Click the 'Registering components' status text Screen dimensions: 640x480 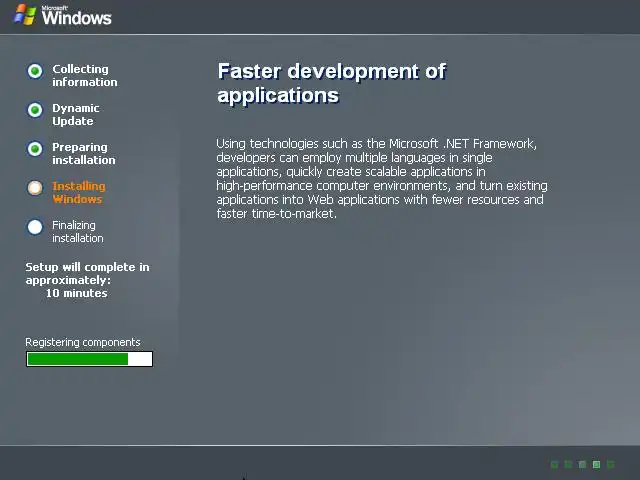click(x=83, y=342)
